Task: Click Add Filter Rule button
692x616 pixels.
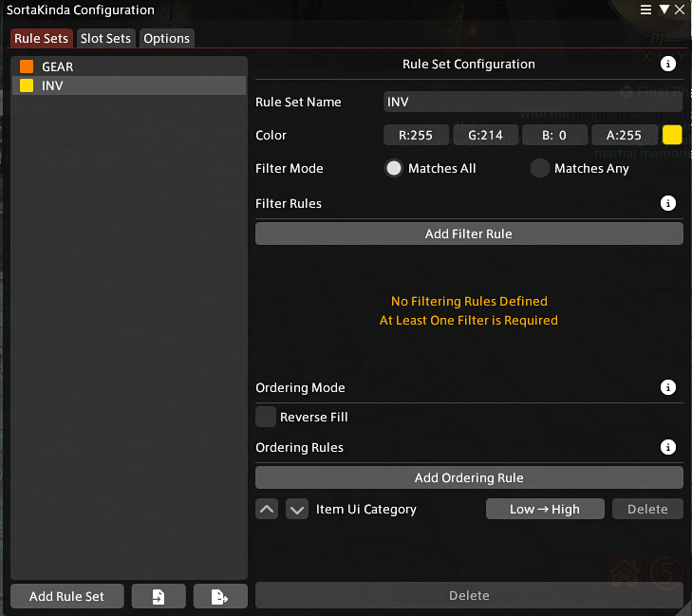Action: pyautogui.click(x=469, y=233)
